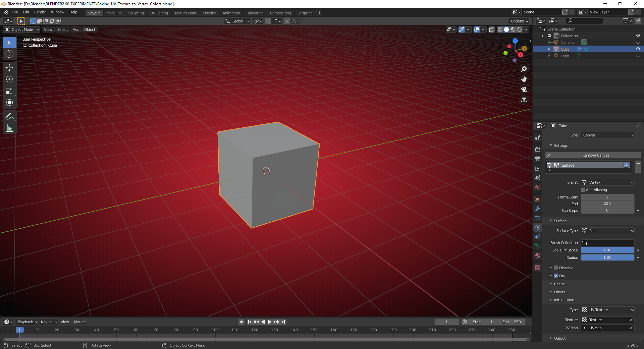This screenshot has height=349, width=644.
Task: Toggle X-ray display in viewport header
Action: (x=491, y=30)
